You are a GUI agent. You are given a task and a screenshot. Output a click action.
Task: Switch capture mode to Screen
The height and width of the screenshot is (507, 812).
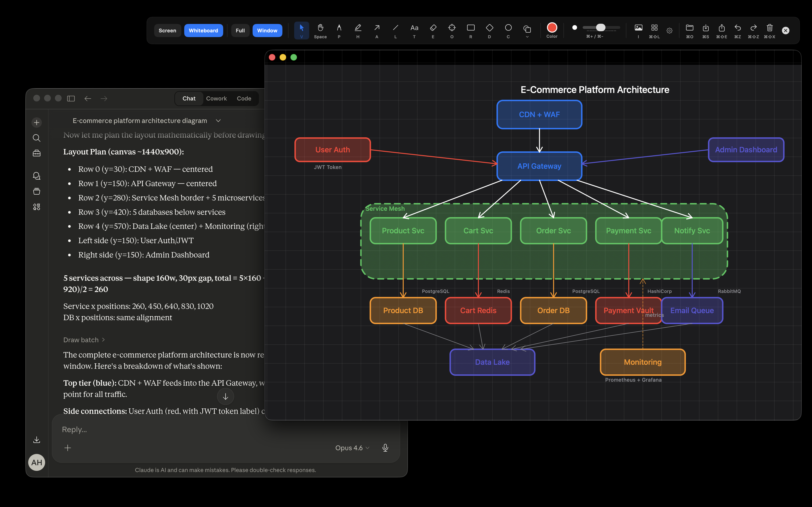click(x=168, y=30)
